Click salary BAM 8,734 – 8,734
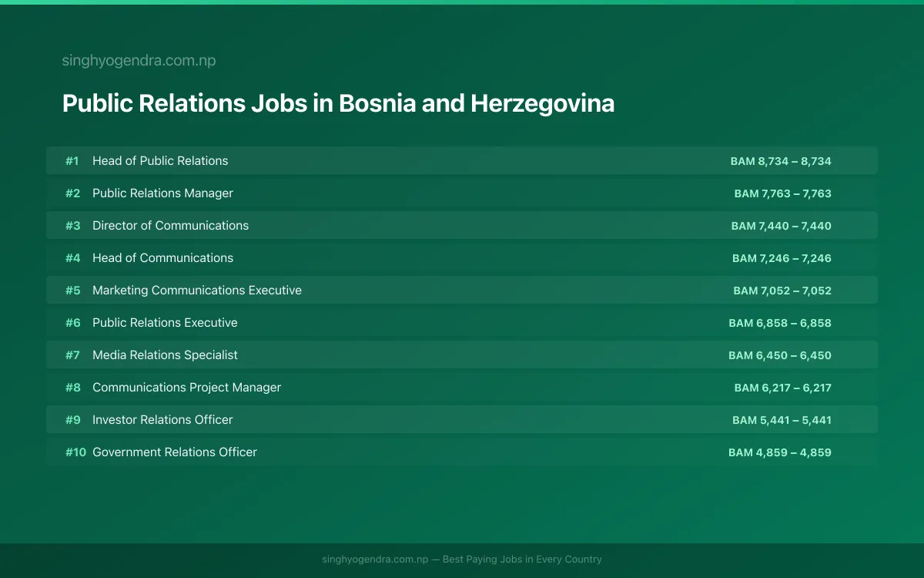 click(781, 162)
